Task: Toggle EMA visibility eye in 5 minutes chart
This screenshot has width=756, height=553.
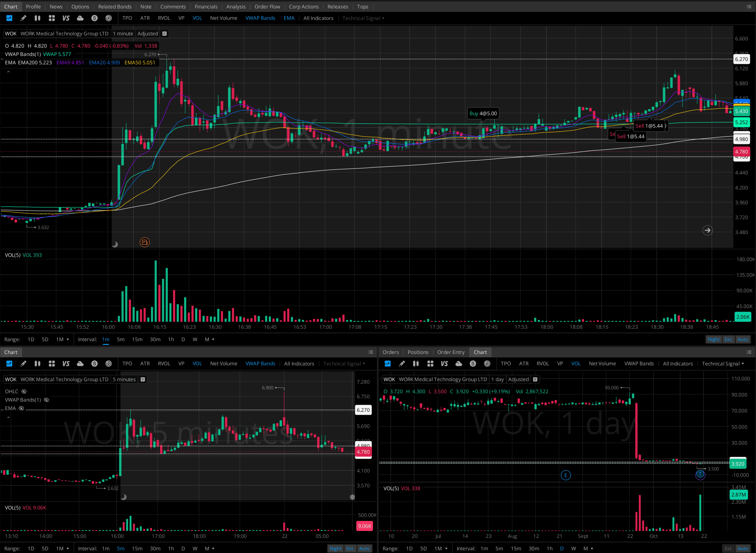Action: [21, 408]
